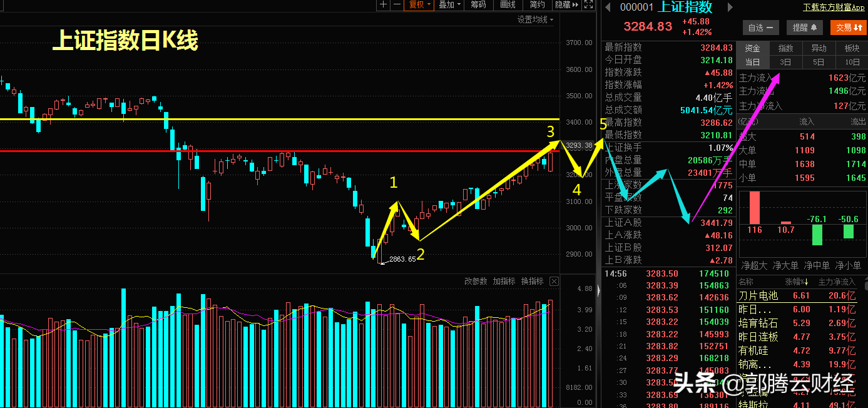Switch to the 指数 tab

click(785, 48)
